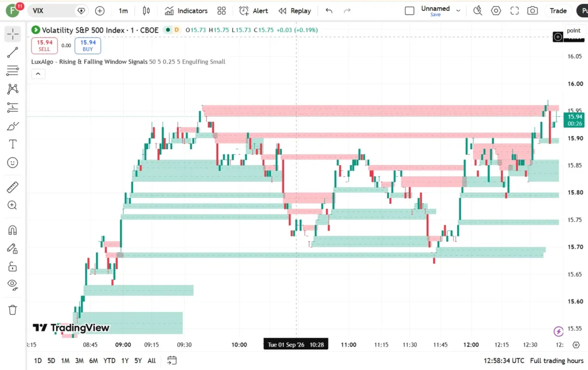The image size is (588, 370).
Task: Click the Unnamed layout Save label
Action: [x=435, y=14]
